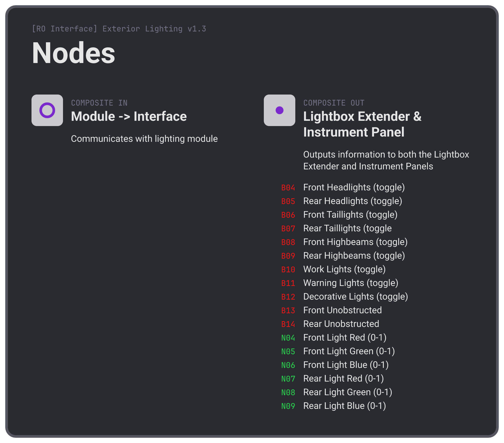The width and height of the screenshot is (504, 443).
Task: Select Rear Highbeams (toggle) row
Action: (343, 256)
